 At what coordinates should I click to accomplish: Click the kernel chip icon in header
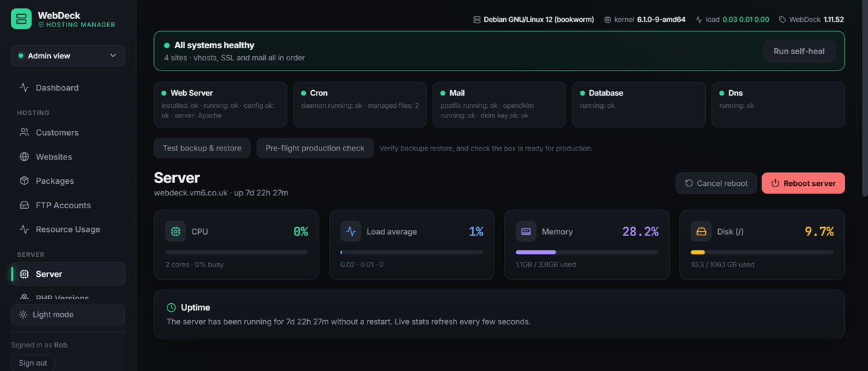click(x=608, y=20)
